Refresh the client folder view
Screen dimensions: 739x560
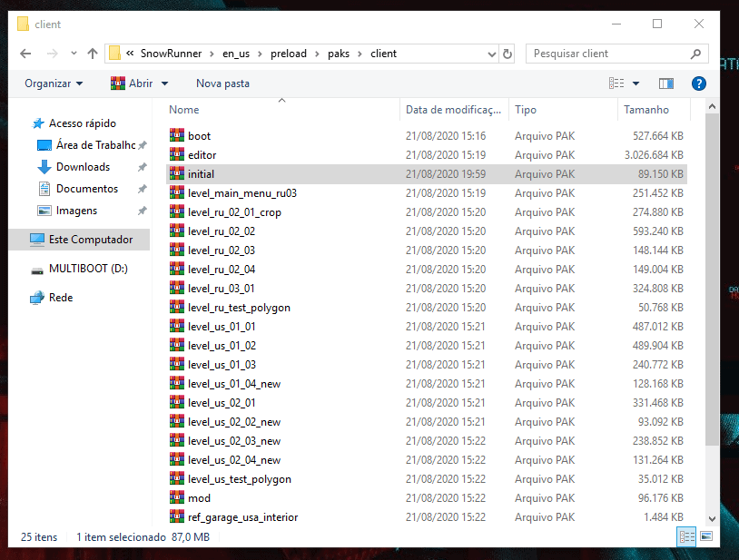coord(507,54)
